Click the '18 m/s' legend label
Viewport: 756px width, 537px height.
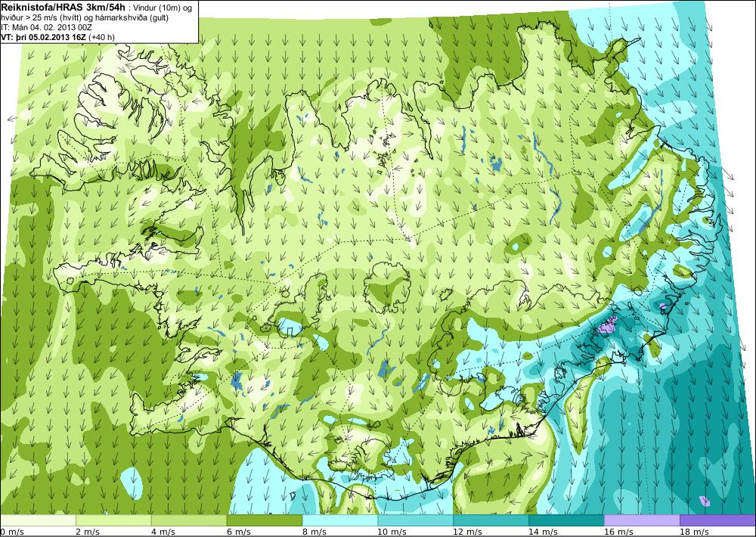tap(694, 532)
